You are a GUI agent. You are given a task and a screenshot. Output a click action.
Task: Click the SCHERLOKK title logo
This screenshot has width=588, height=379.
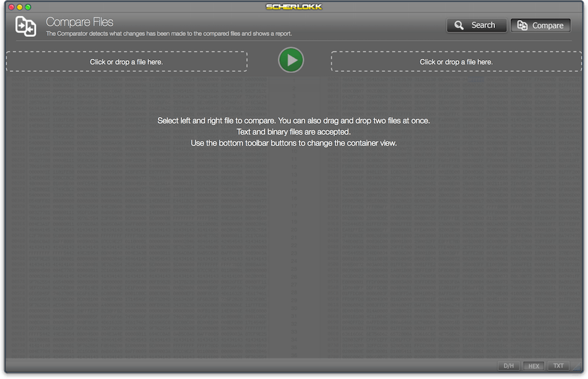(294, 7)
